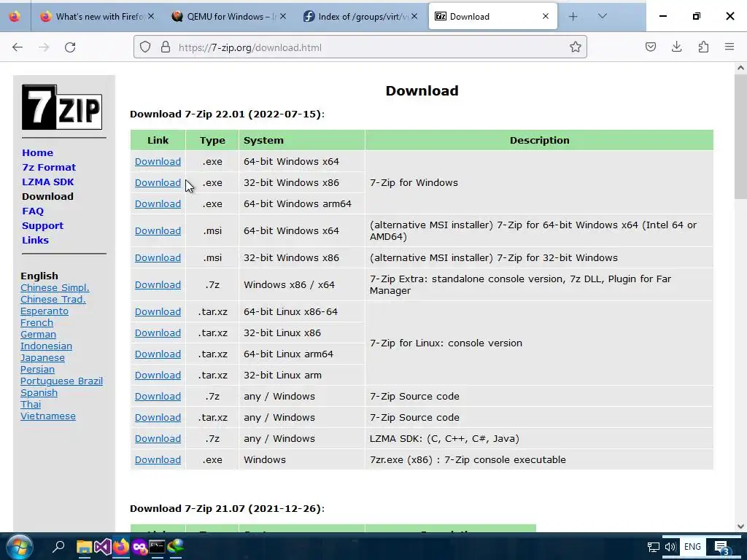Image resolution: width=747 pixels, height=560 pixels.
Task: Open the extensions puzzle-piece menu
Action: [x=703, y=47]
